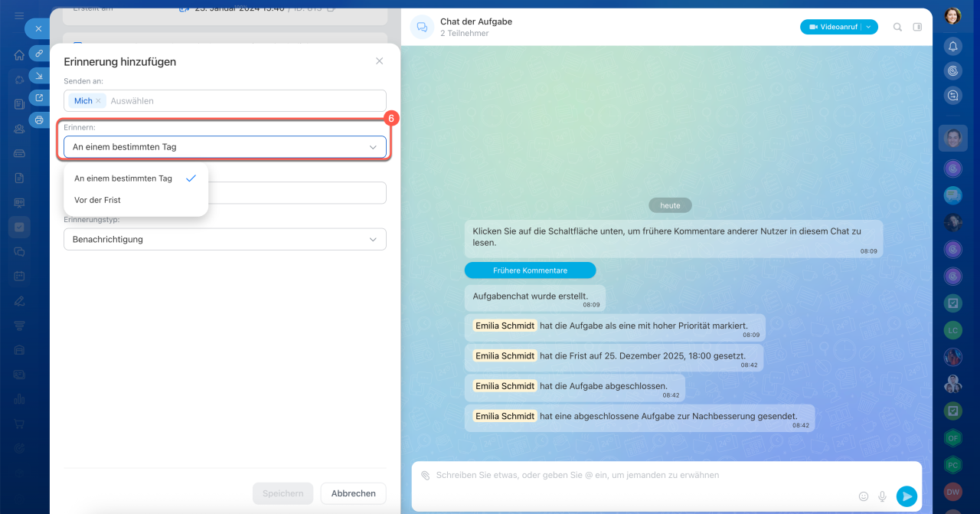Select the checked tasks icon in the left sidebar
The image size is (980, 514).
[x=19, y=227]
